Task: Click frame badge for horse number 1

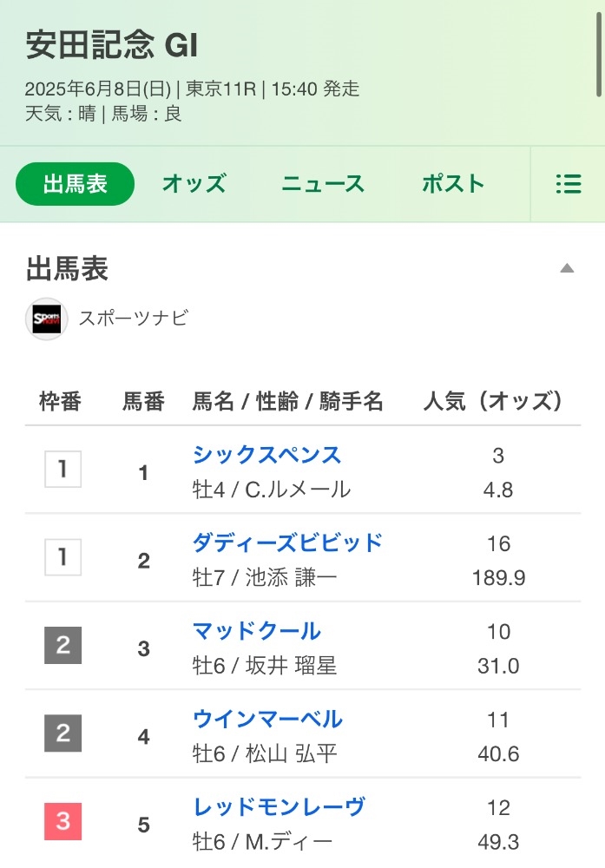Action: 62,470
